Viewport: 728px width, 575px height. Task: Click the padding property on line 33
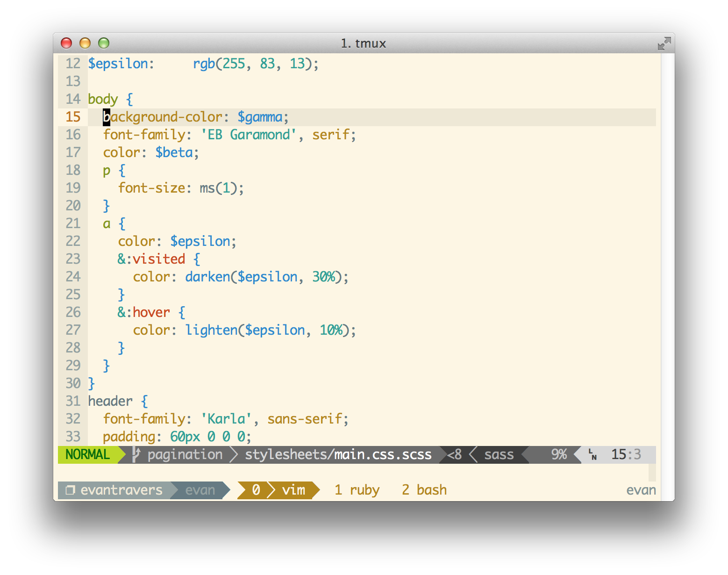click(129, 437)
